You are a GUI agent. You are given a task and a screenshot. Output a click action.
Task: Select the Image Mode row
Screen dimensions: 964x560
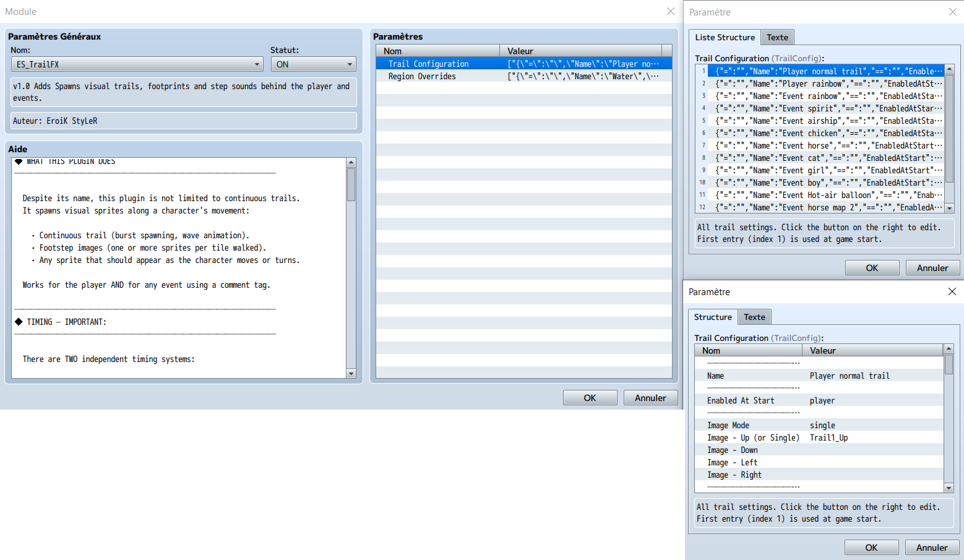click(x=819, y=425)
